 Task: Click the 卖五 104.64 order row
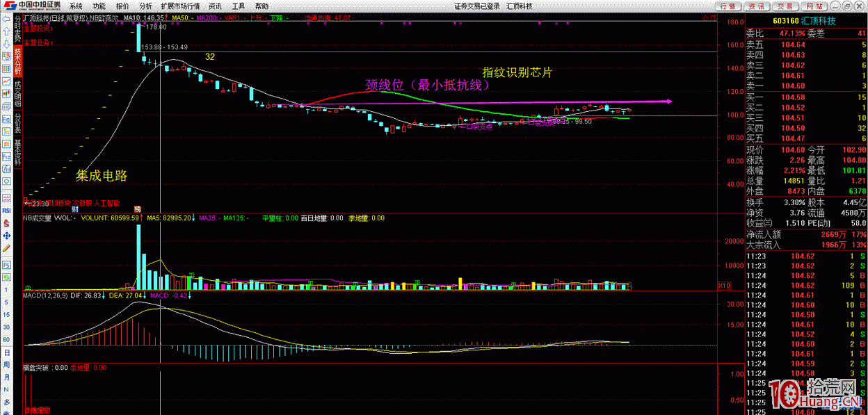(x=806, y=44)
